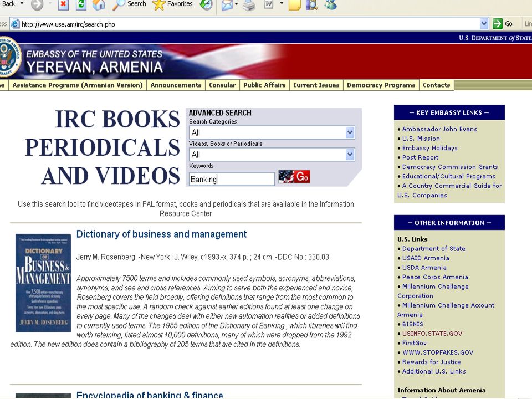Open the BISNIS link
Image resolution: width=532 pixels, height=399 pixels.
point(412,324)
